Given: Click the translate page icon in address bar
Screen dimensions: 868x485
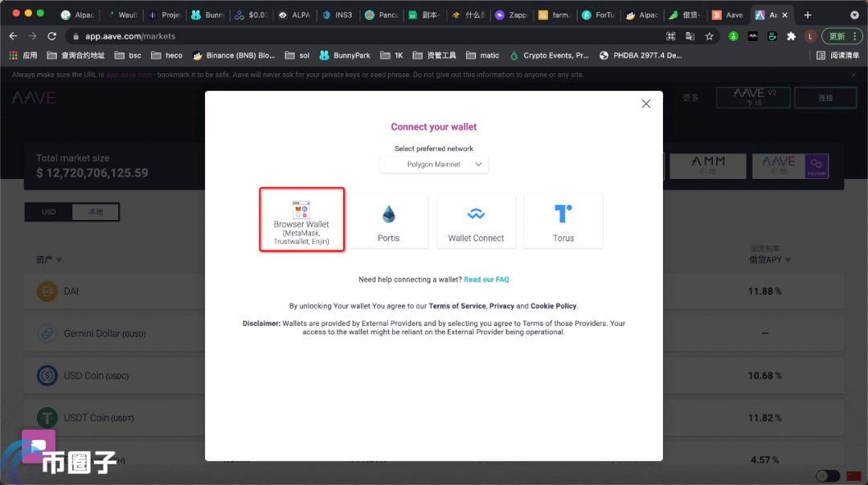Looking at the screenshot, I should point(690,36).
